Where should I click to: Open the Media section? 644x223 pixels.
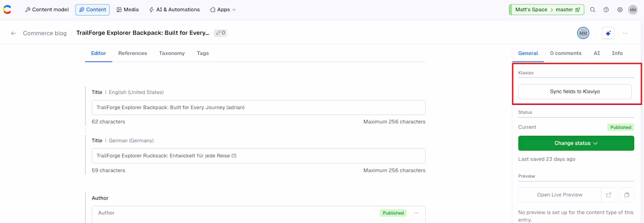[x=128, y=10]
